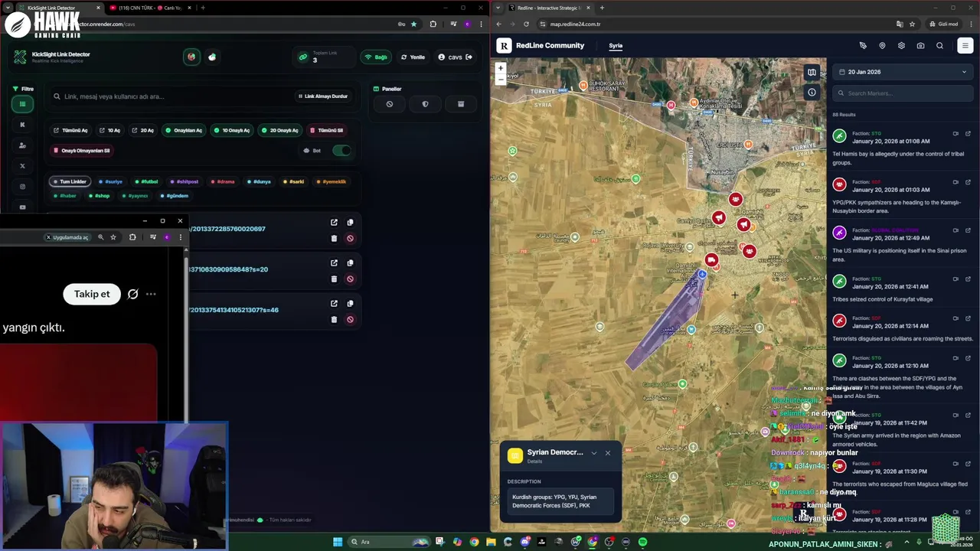Screen dimensions: 980x551
Task: Open new tab in the RedLine browser window
Action: pos(602,8)
